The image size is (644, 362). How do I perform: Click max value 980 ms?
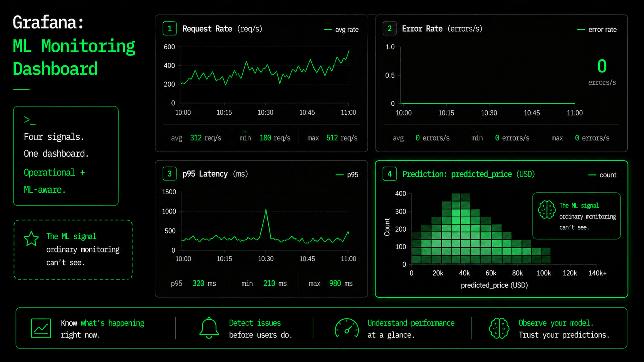341,283
